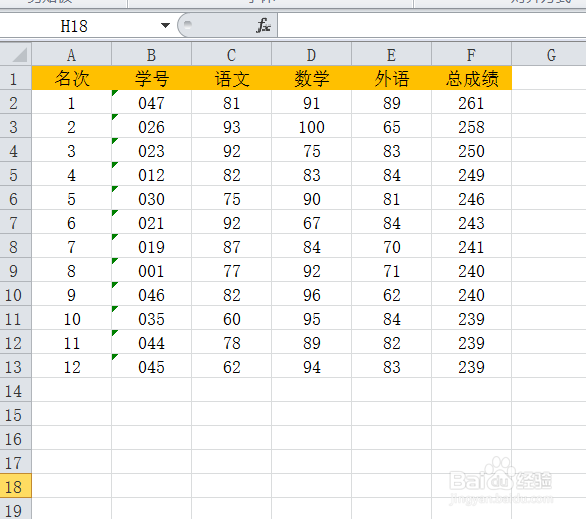586x519 pixels.
Task: Select foreign language score 62 in row 10
Action: pos(391,294)
